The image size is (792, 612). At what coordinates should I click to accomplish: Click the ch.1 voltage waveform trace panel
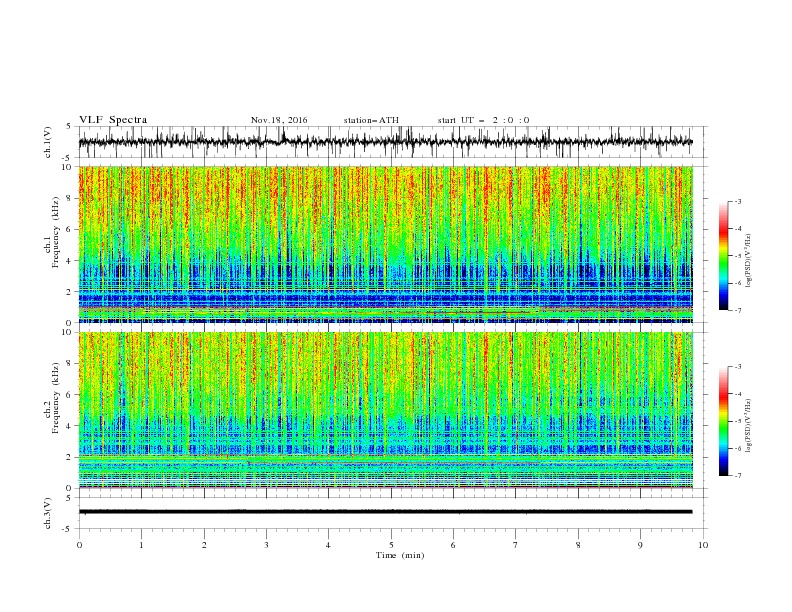tap(386, 142)
